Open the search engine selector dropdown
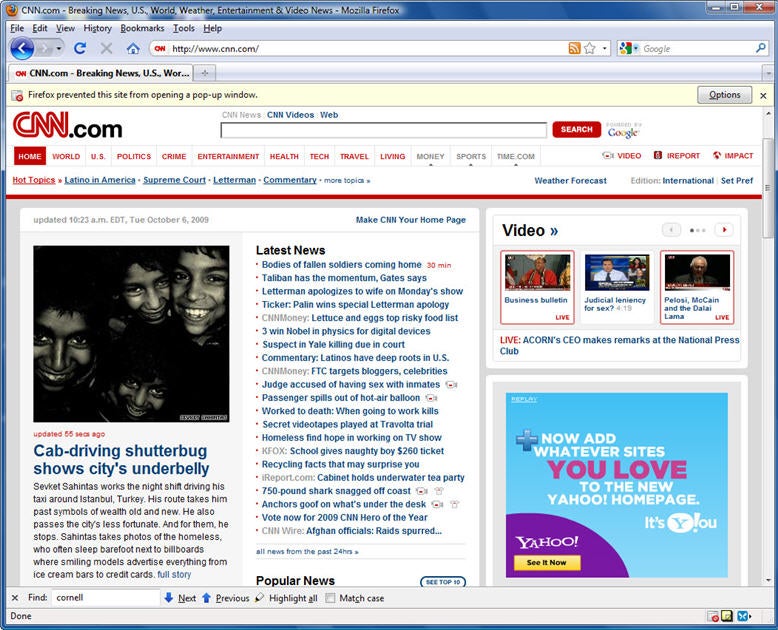Viewport: 778px width, 630px height. [636, 48]
